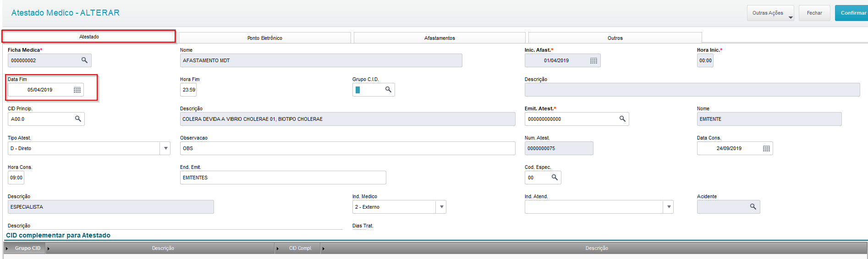Expand the Tipo Atest. dropdown

pos(165,148)
